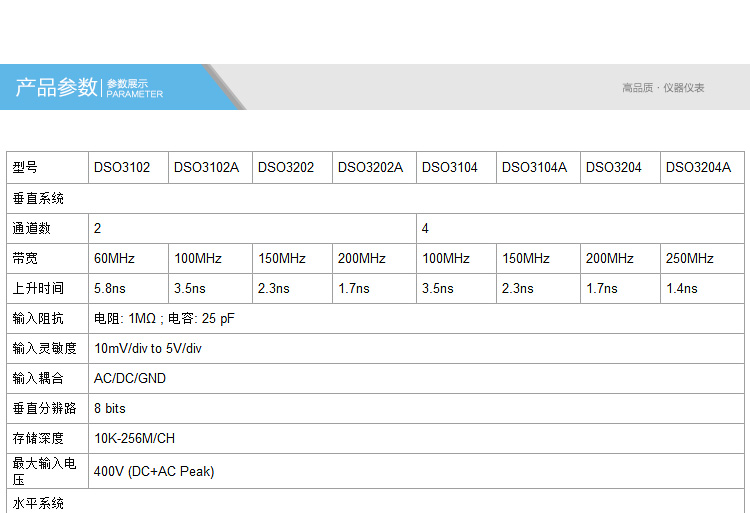Select the AC/DC/GND coupling value
This screenshot has height=513, width=750.
point(130,379)
